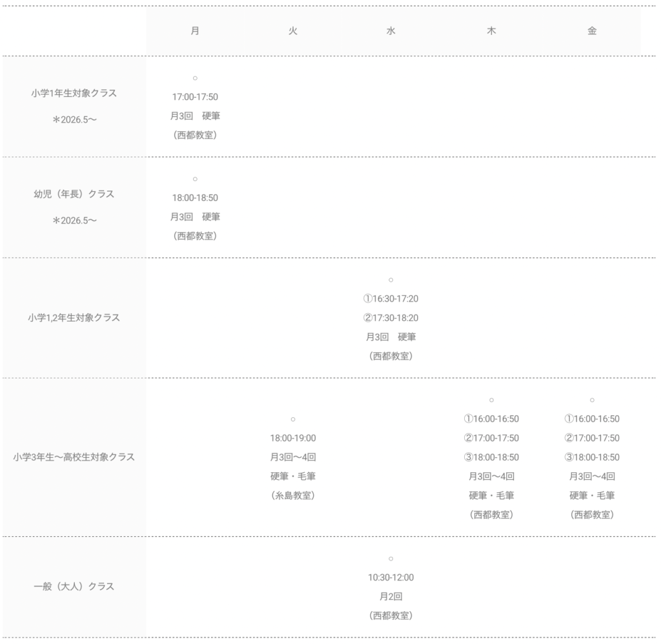Viewport: 661px width, 644px height.
Task: Select the 月 column header
Action: 195,31
